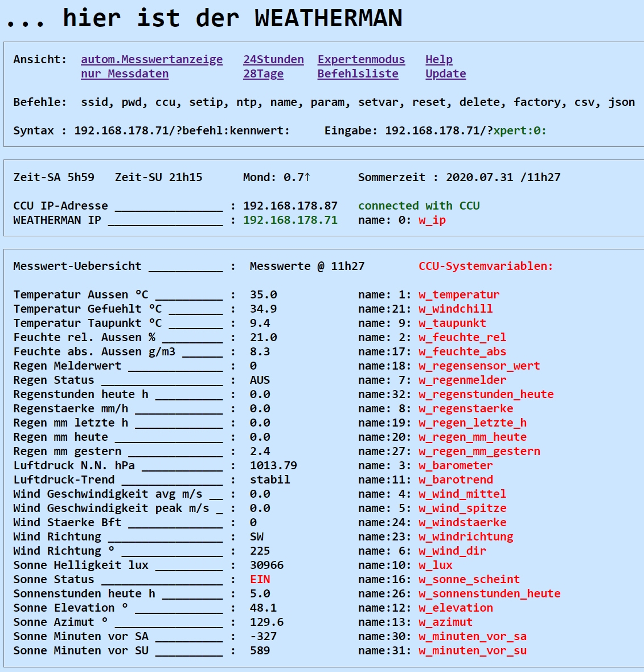This screenshot has height=672, width=644.
Task: Click the w_windrichtung variable name
Action: click(x=466, y=536)
